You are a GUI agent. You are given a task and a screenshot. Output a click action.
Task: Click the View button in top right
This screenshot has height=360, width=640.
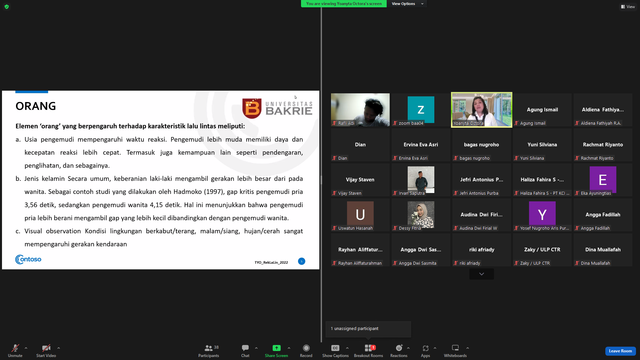coord(628,7)
